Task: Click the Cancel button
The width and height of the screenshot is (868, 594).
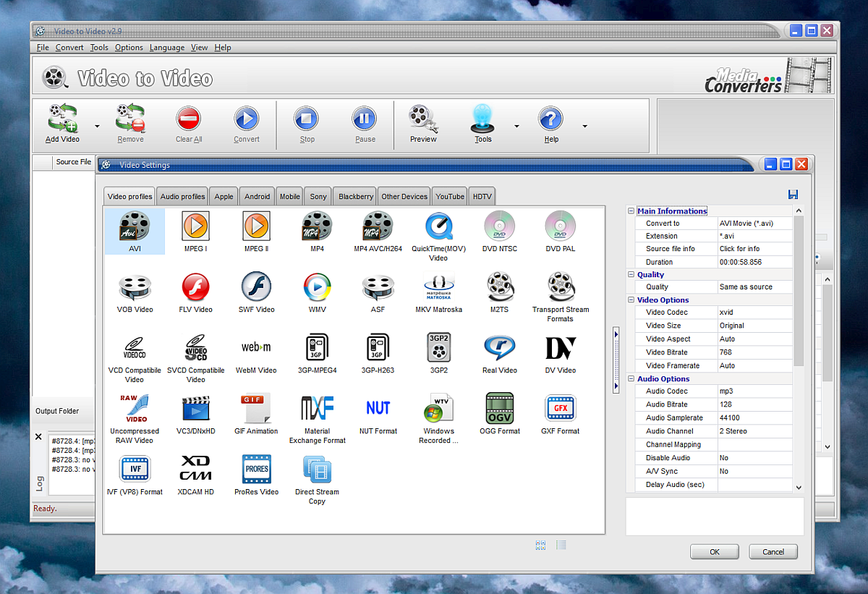Action: [773, 551]
